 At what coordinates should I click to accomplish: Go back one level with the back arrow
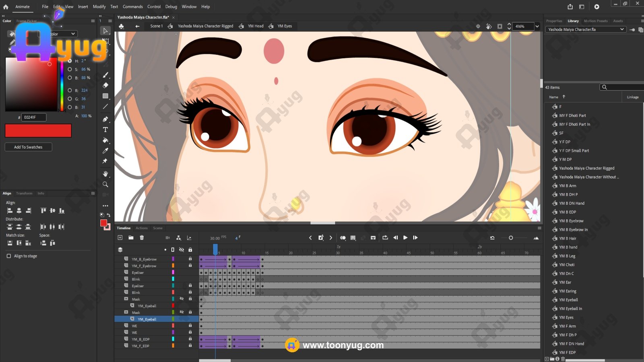tap(137, 26)
